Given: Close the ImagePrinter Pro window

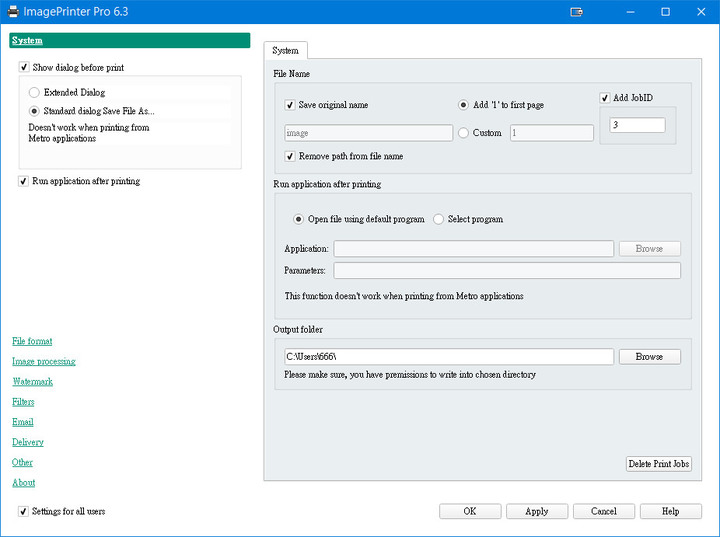Looking at the screenshot, I should pos(701,12).
